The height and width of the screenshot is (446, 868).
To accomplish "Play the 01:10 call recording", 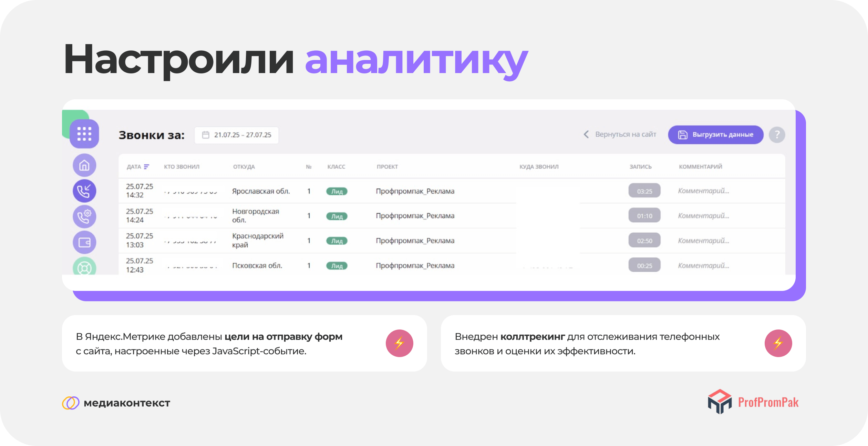I will (x=644, y=216).
